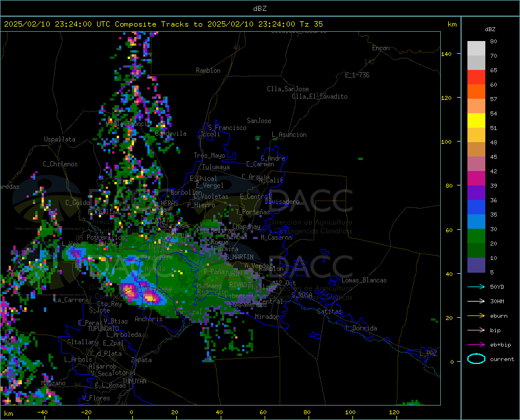Click the 'TUPUNGATO' map label
Screen dimensions: 520x420
click(103, 329)
